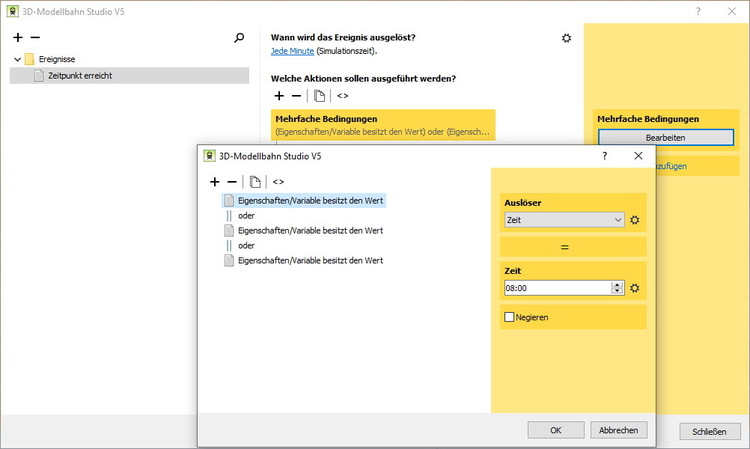
Task: Toggle script view icon in the dialog toolbar
Action: pos(278,182)
